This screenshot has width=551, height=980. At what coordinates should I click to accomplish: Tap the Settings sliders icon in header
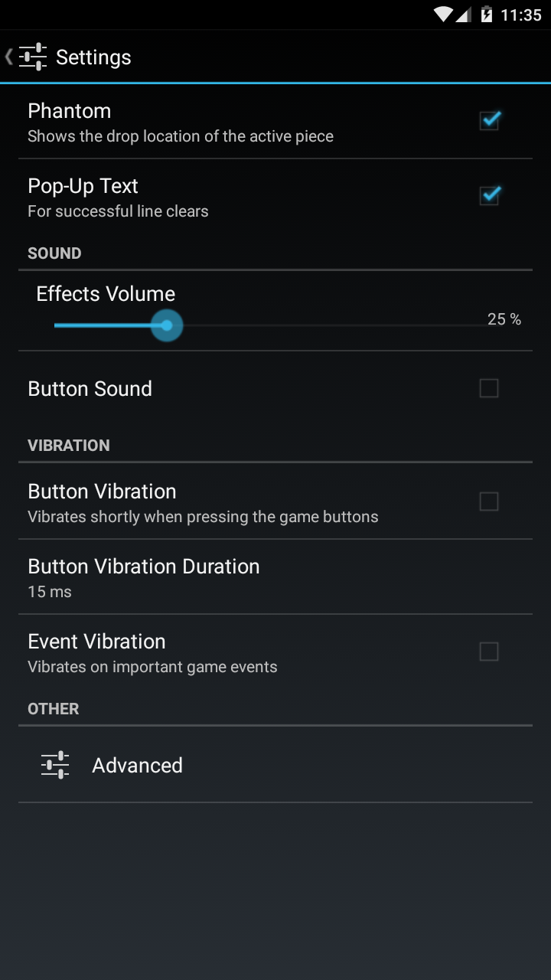(x=33, y=57)
